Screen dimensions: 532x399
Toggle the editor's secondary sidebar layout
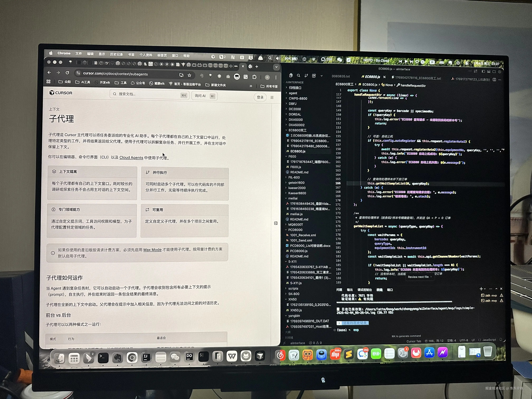click(494, 72)
